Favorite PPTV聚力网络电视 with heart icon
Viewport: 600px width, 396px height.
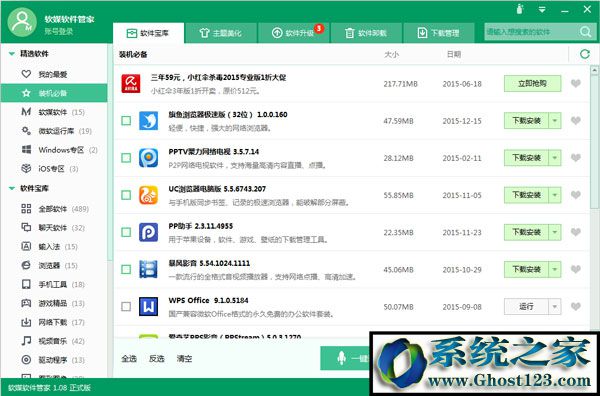pos(576,158)
